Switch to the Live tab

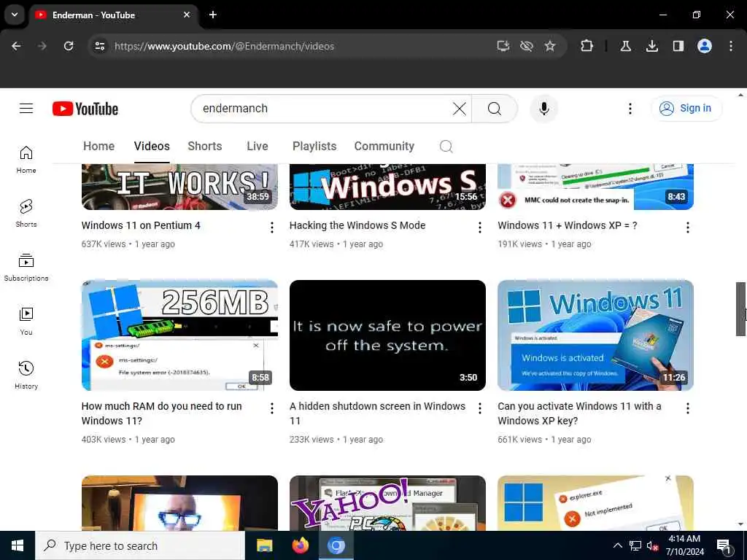(258, 146)
